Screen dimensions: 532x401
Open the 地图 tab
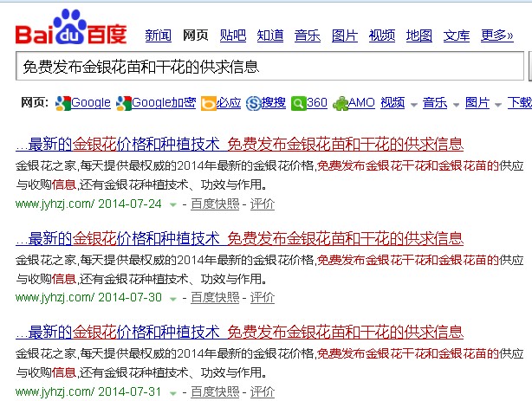(x=419, y=36)
